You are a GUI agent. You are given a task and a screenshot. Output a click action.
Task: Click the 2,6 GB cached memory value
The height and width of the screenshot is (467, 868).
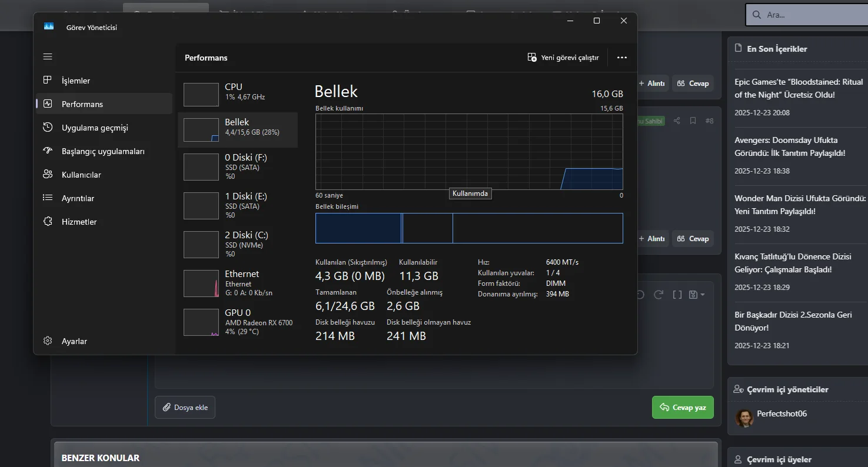403,306
